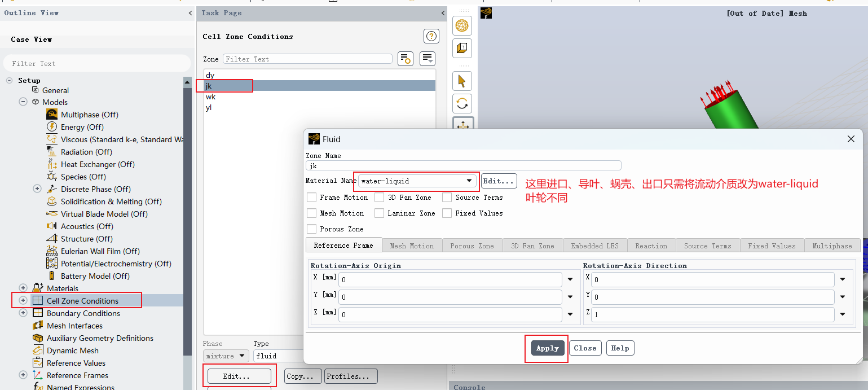The width and height of the screenshot is (868, 390).
Task: Open the Embedded LES tab
Action: click(x=594, y=246)
